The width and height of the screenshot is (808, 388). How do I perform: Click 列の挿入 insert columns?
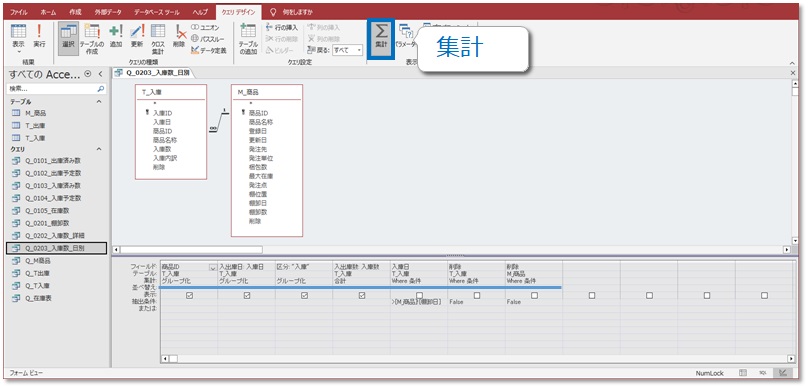coord(324,27)
